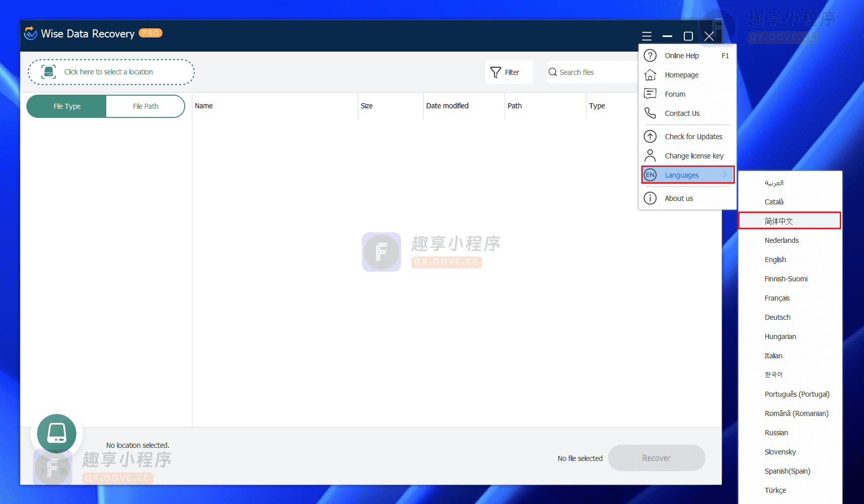Expand the Languages submenu arrow
Screen dimensions: 864x504
pos(725,175)
